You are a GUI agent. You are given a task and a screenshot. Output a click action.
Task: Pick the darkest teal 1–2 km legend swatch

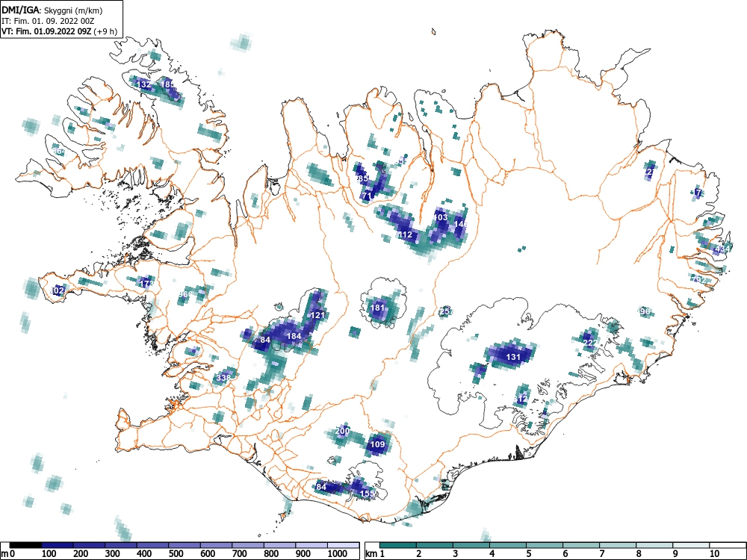(x=398, y=545)
